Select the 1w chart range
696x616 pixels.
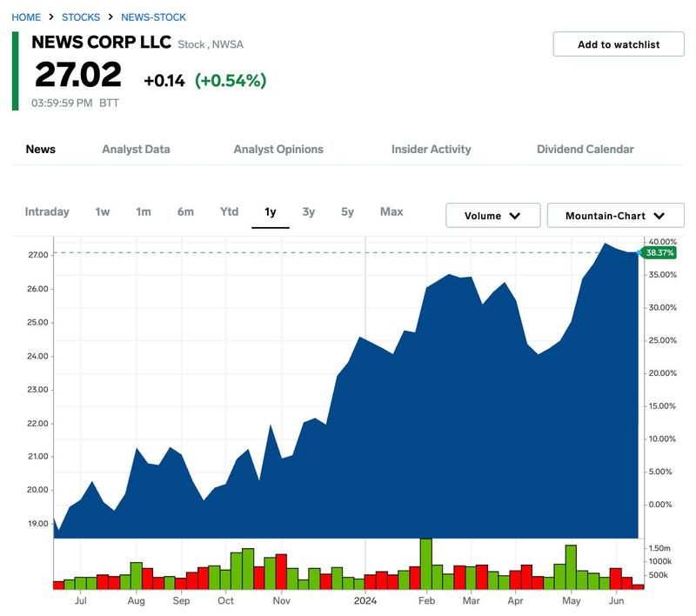[102, 211]
